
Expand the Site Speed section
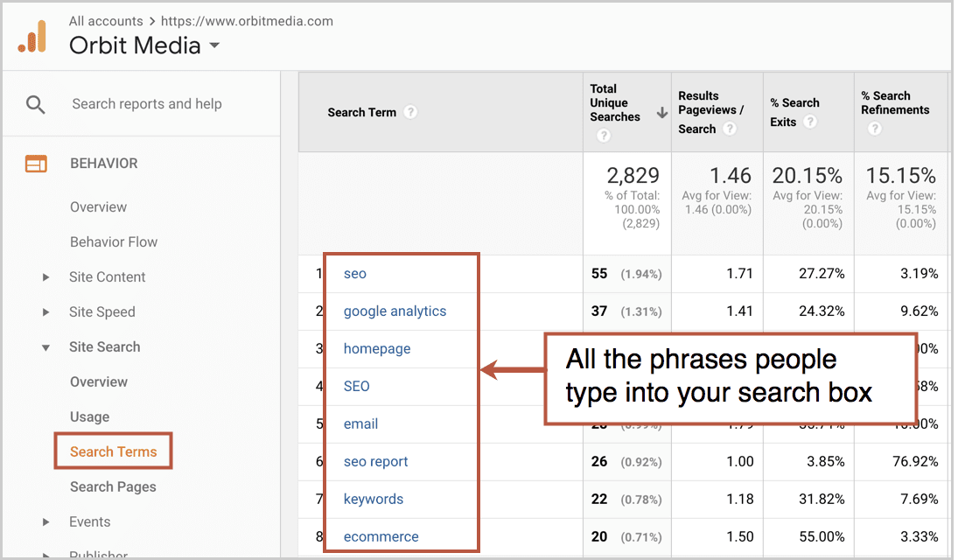(46, 312)
